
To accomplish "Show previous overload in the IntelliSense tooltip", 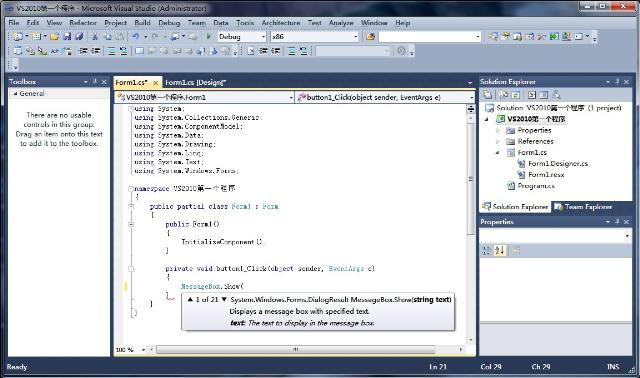I will click(x=190, y=300).
